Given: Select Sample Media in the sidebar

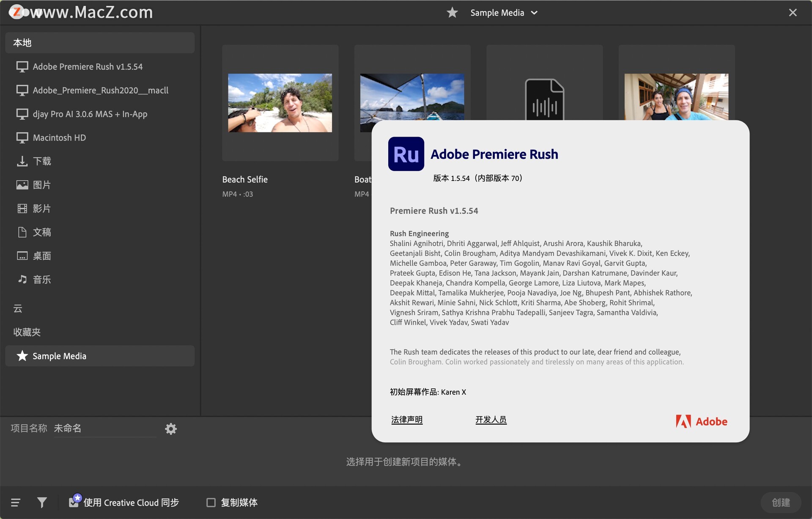Looking at the screenshot, I should (100, 356).
